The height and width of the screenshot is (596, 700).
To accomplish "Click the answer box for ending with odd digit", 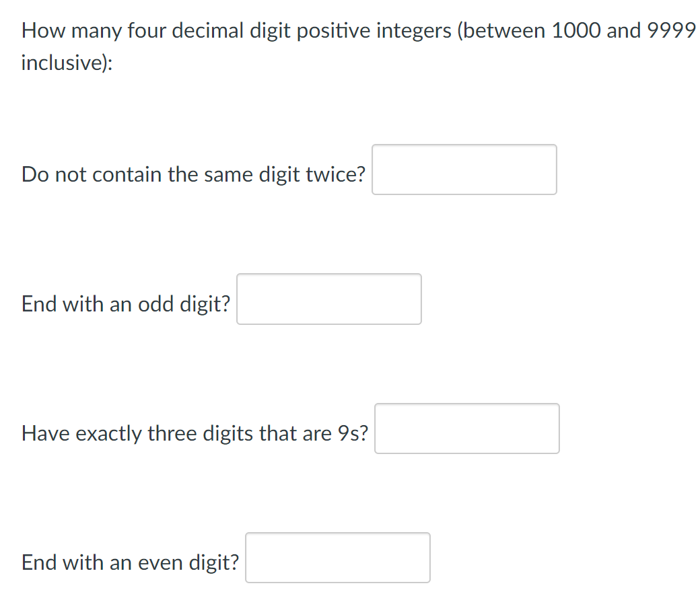I will [328, 299].
